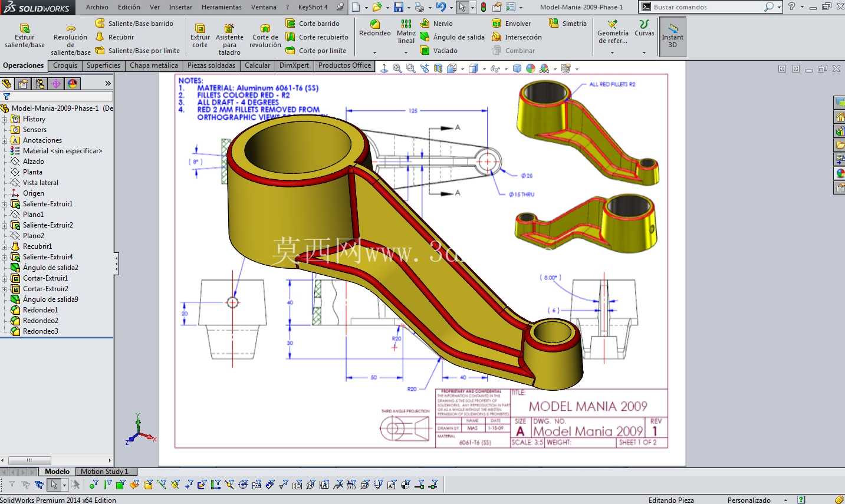Click the section view icon
The height and width of the screenshot is (504, 845).
(438, 69)
